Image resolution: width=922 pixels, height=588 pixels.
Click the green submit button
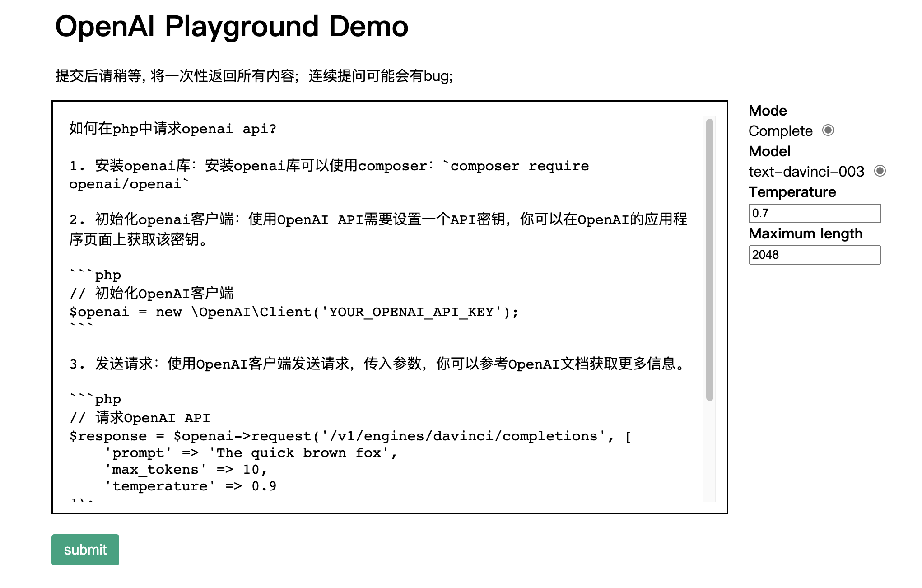tap(85, 550)
